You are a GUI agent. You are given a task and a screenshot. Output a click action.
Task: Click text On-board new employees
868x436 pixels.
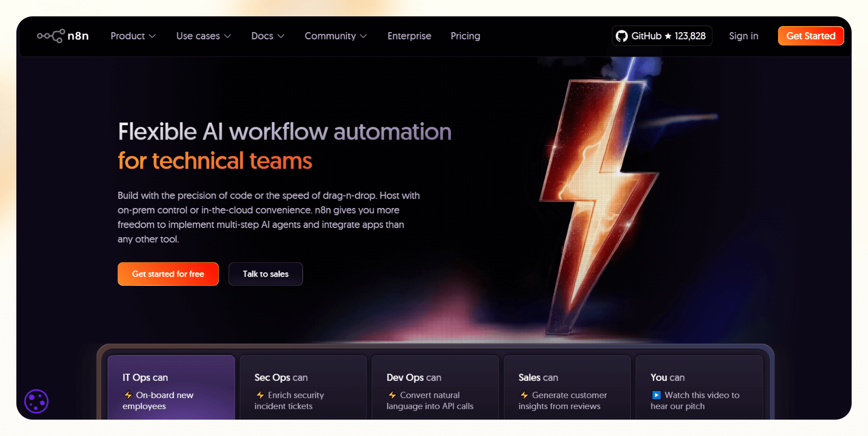point(158,401)
